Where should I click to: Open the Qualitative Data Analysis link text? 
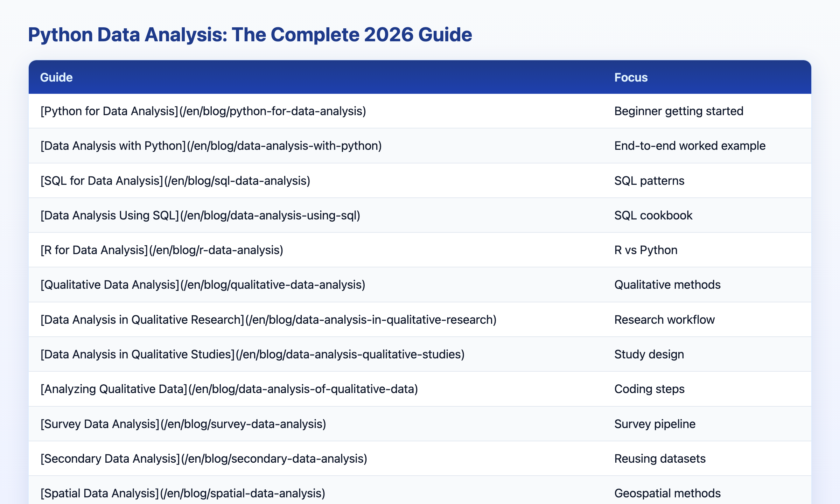pos(203,285)
